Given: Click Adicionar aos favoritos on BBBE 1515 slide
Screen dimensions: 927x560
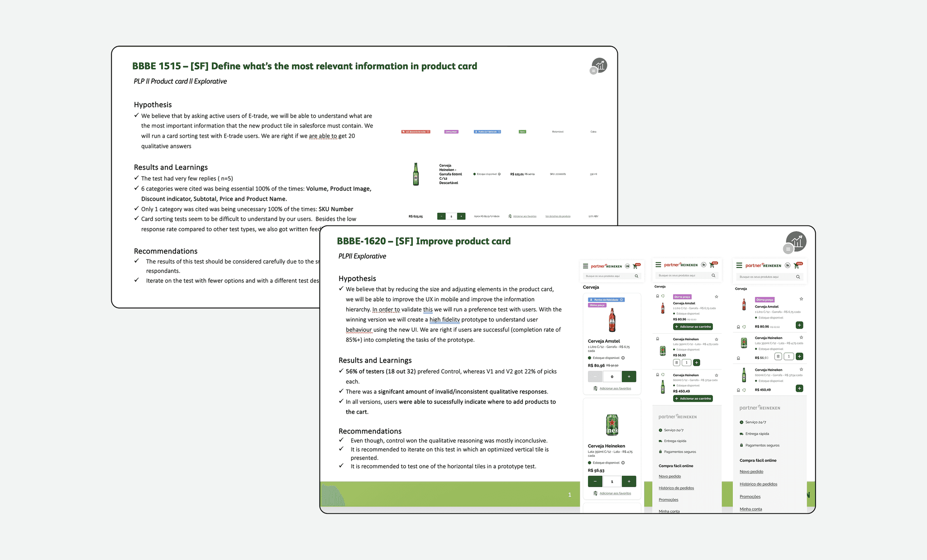Looking at the screenshot, I should (x=525, y=216).
